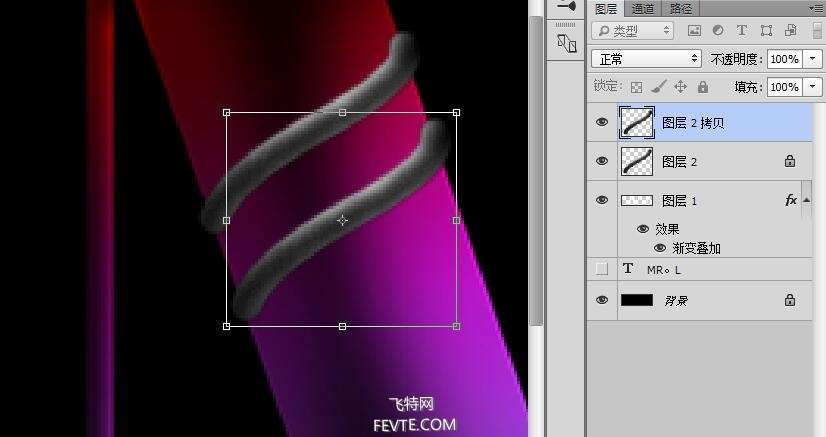Click the pixel layer filter icon

[695, 31]
